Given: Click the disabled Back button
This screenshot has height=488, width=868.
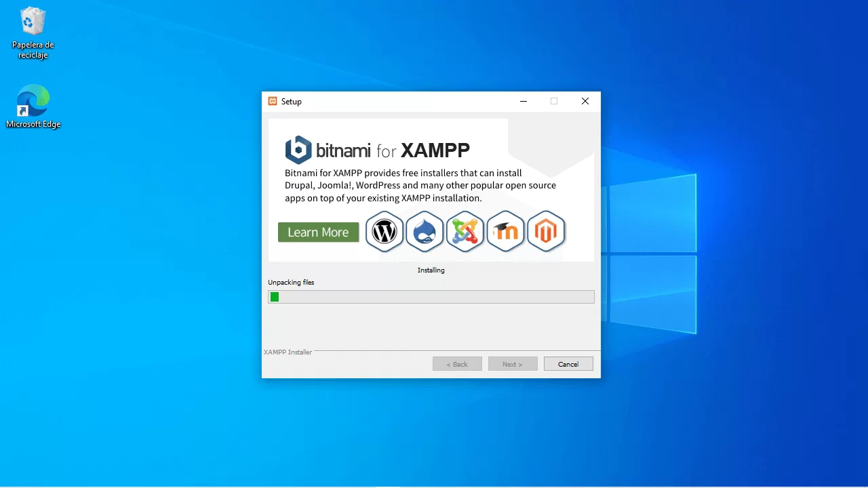Looking at the screenshot, I should tap(457, 364).
